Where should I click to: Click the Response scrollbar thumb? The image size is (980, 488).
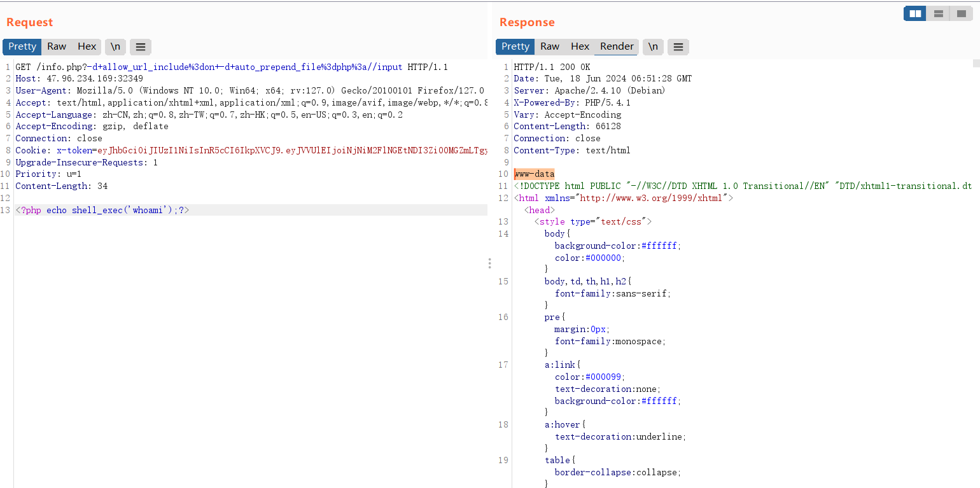click(x=976, y=63)
